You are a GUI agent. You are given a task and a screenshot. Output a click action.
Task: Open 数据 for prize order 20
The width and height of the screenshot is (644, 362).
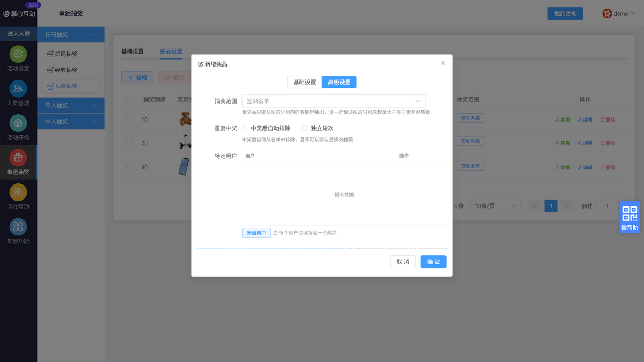pyautogui.click(x=562, y=143)
